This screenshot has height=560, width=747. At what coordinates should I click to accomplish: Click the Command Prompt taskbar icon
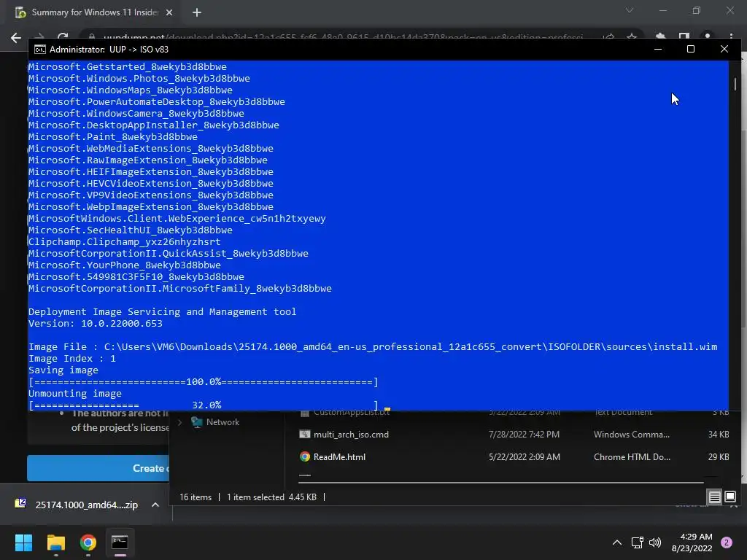[x=120, y=542]
